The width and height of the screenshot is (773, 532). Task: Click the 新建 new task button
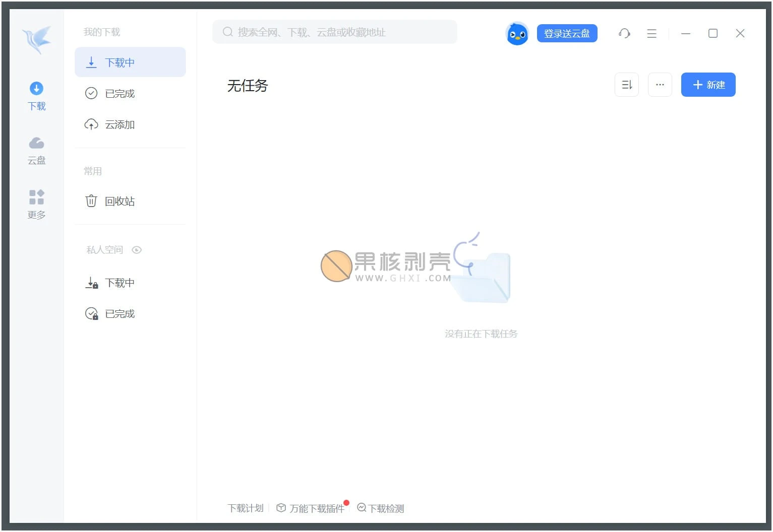coord(708,85)
